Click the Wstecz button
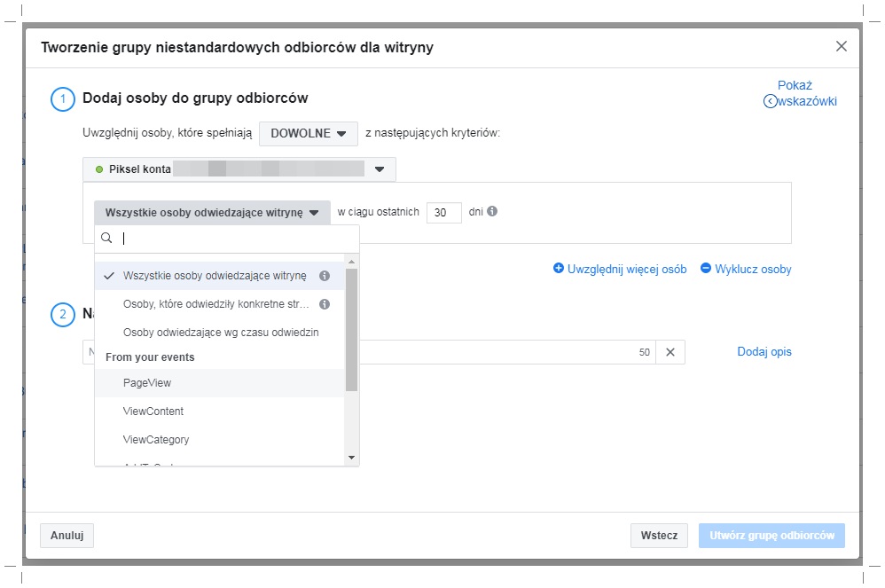The width and height of the screenshot is (885, 588). [659, 536]
